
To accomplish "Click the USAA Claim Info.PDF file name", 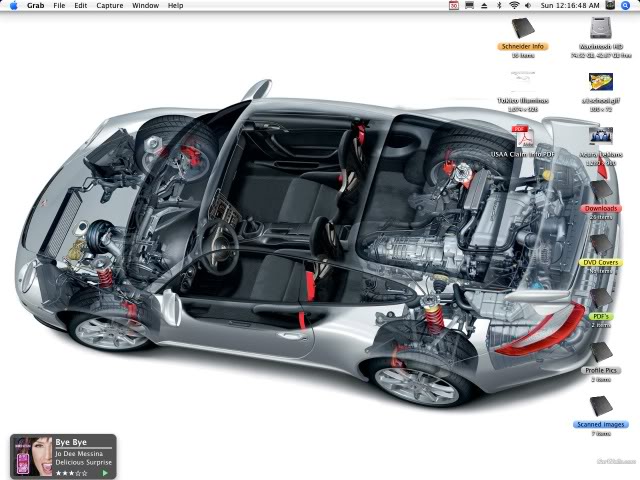I will tap(523, 154).
